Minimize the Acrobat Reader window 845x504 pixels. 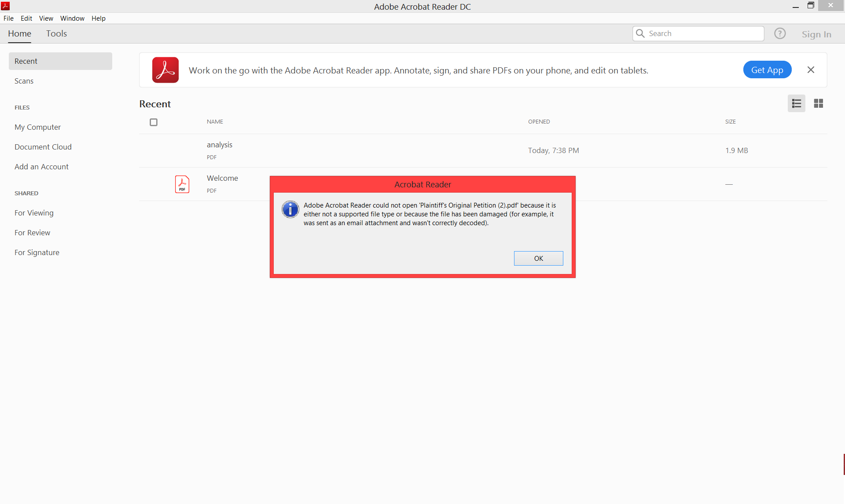795,6
